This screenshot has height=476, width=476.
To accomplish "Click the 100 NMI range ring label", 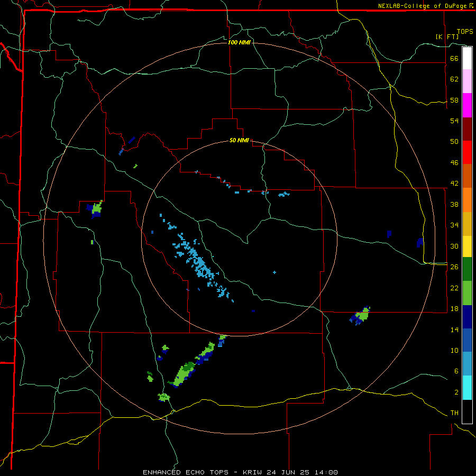I will 239,42.
